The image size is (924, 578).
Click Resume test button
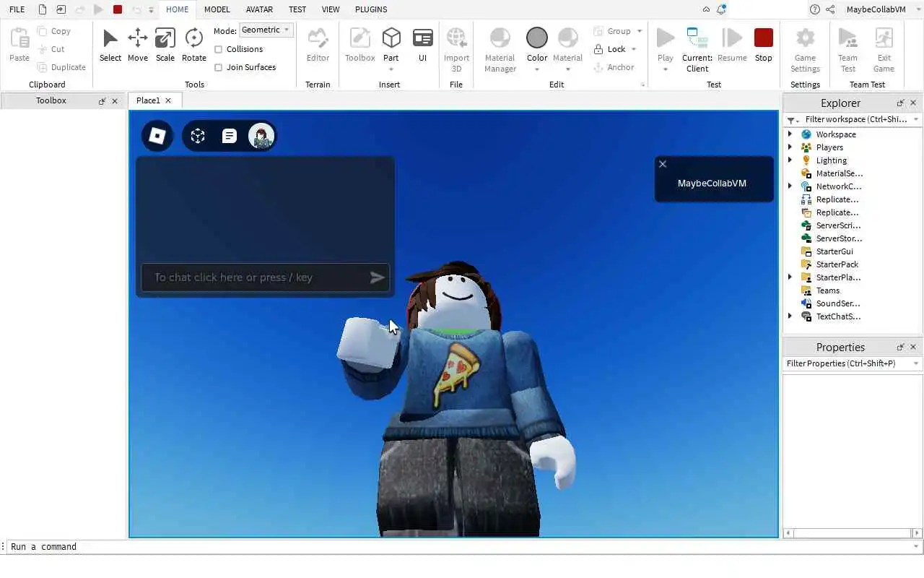click(x=732, y=46)
